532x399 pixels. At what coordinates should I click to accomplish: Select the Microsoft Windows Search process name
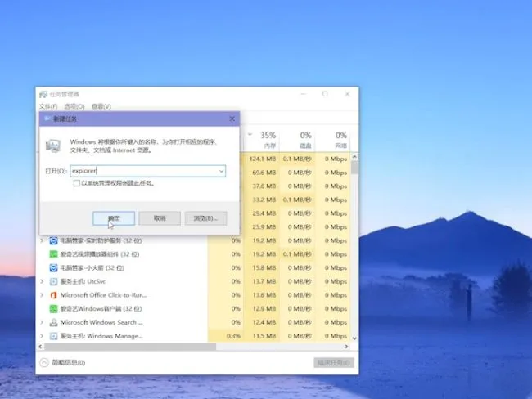pos(101,322)
